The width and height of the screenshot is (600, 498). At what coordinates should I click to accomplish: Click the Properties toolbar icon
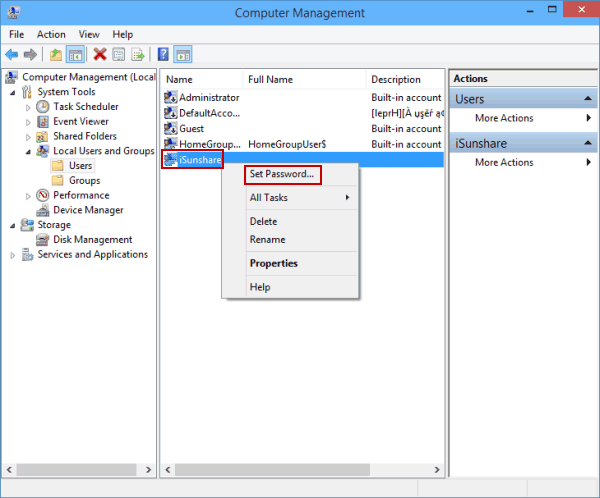coord(119,55)
